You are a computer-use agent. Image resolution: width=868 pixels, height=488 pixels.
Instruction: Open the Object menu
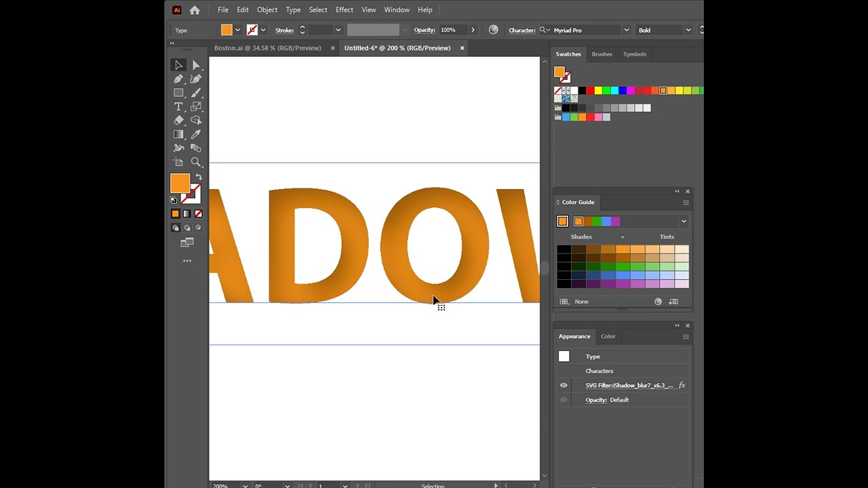(x=267, y=10)
